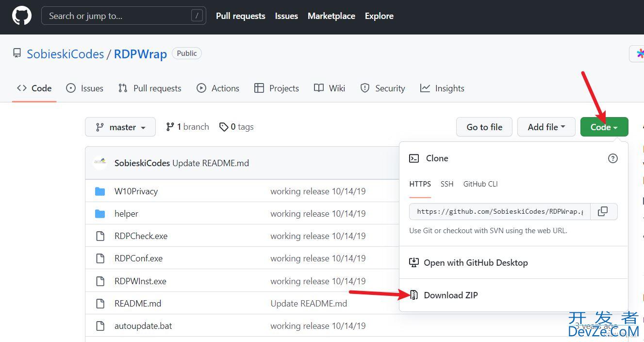The image size is (644, 342).
Task: View the 0 tags link
Action: click(236, 127)
